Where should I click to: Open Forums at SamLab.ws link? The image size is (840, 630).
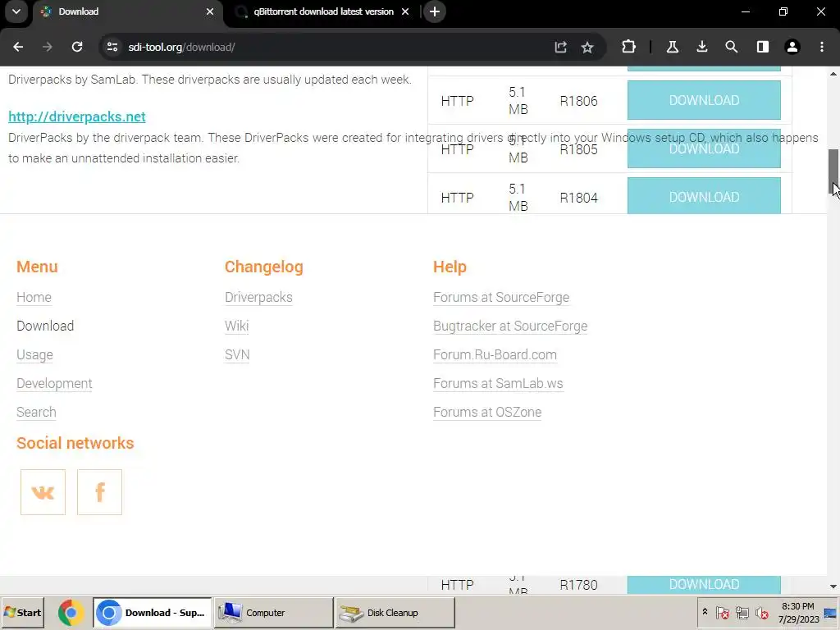point(498,384)
